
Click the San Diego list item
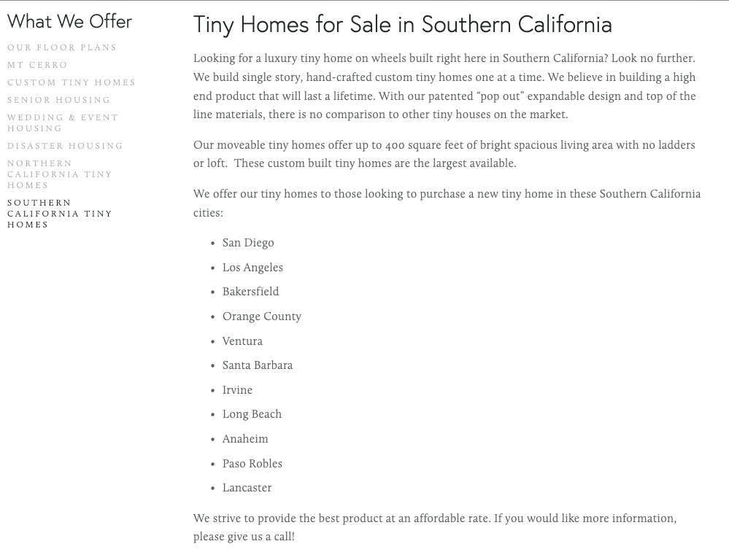coord(248,243)
